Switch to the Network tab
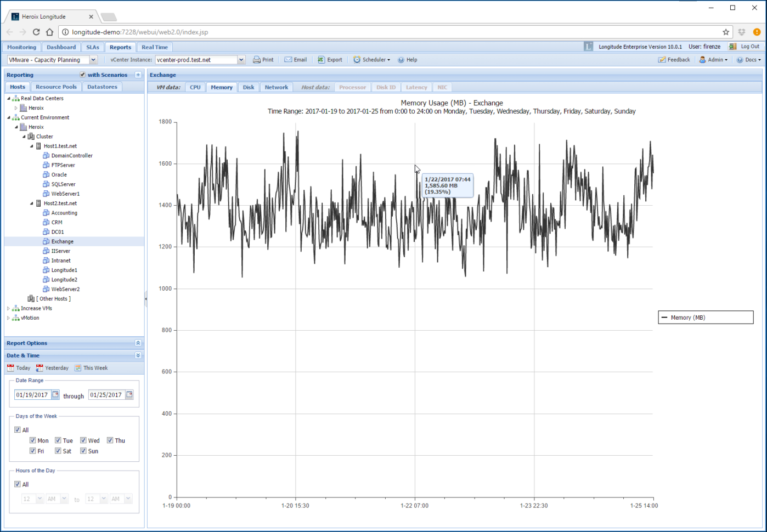This screenshot has height=532, width=767. coord(276,87)
